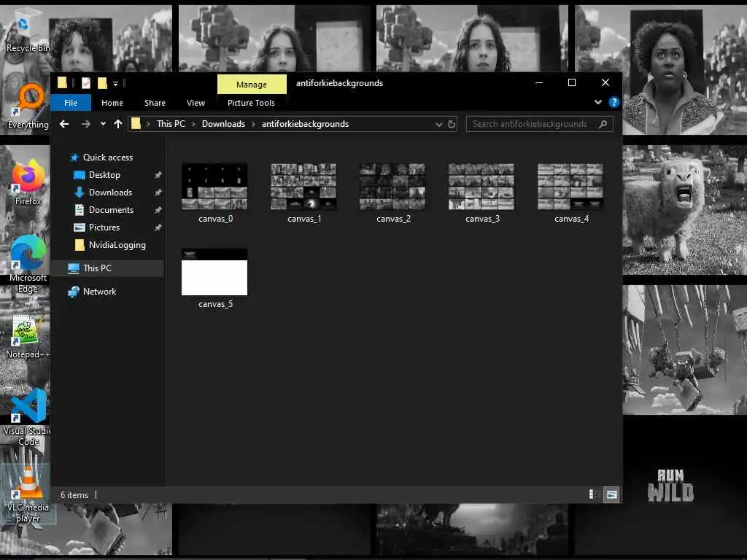The image size is (747, 560).
Task: Open Microsoft Edge desktop shortcut
Action: [x=28, y=264]
